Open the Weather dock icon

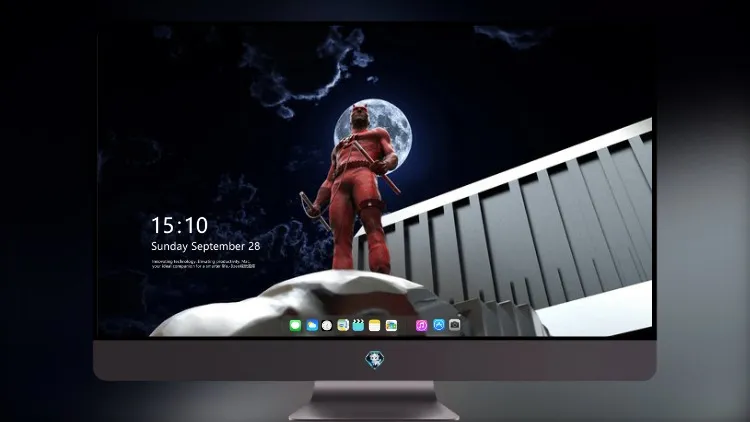coord(312,325)
